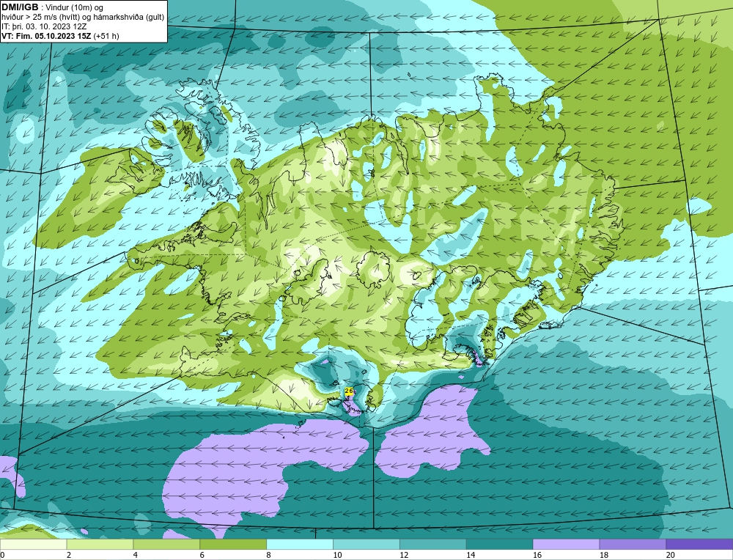Click the 'Vindur (10m) og' label

[75, 7]
